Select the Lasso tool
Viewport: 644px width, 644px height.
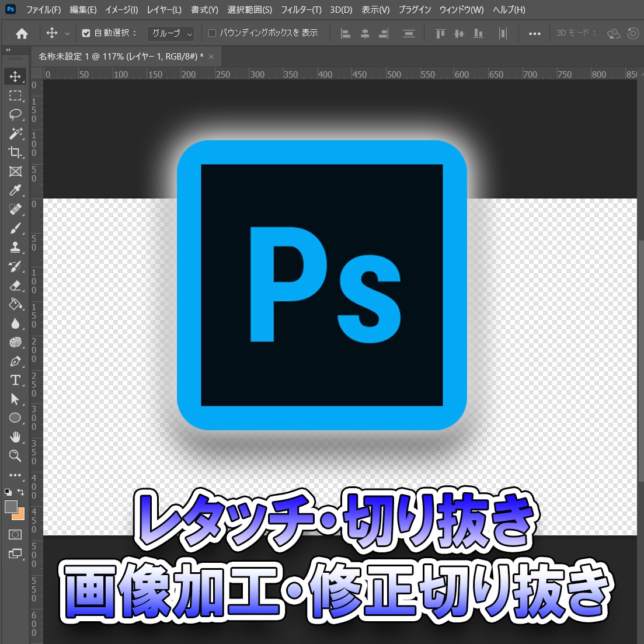(15, 114)
